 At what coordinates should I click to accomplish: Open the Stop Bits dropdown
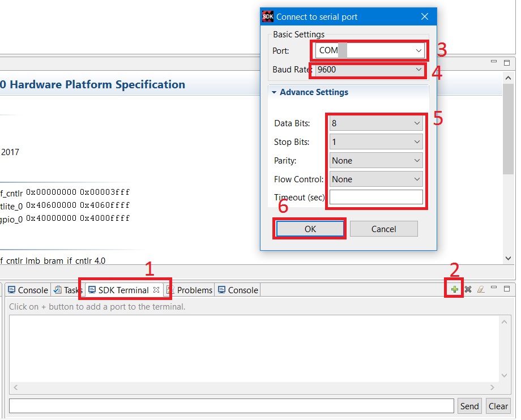coord(417,142)
